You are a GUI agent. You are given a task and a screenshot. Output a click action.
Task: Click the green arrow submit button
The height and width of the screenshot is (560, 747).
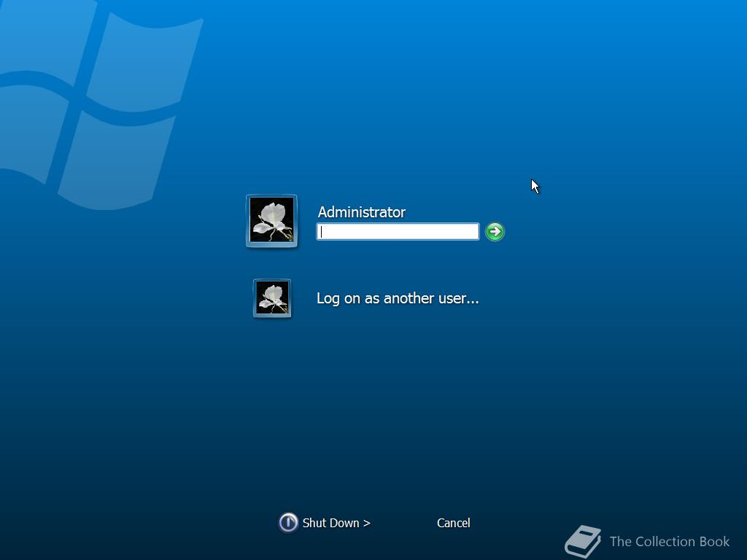coord(495,232)
